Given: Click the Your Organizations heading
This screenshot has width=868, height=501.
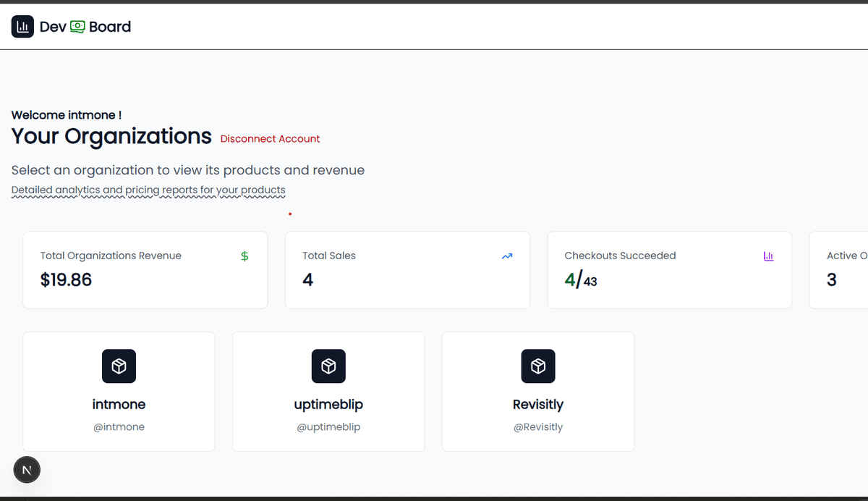Looking at the screenshot, I should pos(111,136).
